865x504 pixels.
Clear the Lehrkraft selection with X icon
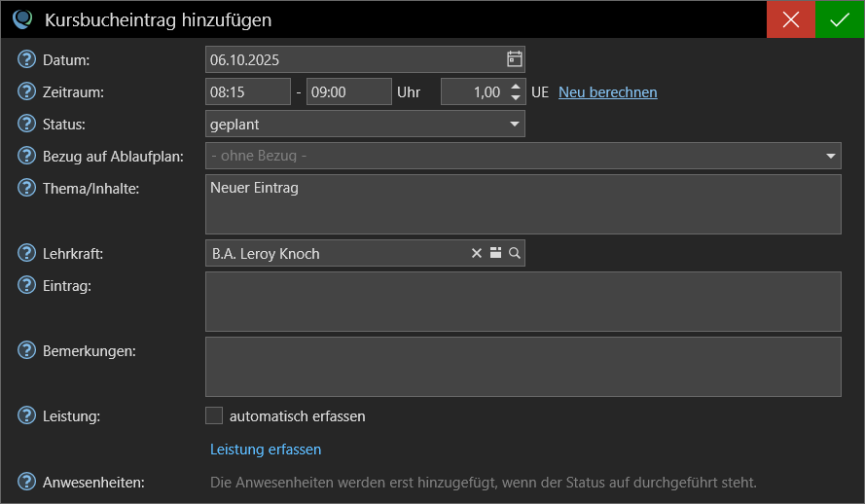click(x=477, y=253)
